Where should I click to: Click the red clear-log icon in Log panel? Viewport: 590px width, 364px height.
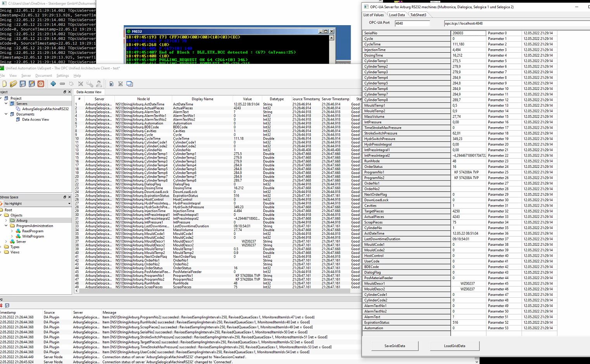point(2,305)
